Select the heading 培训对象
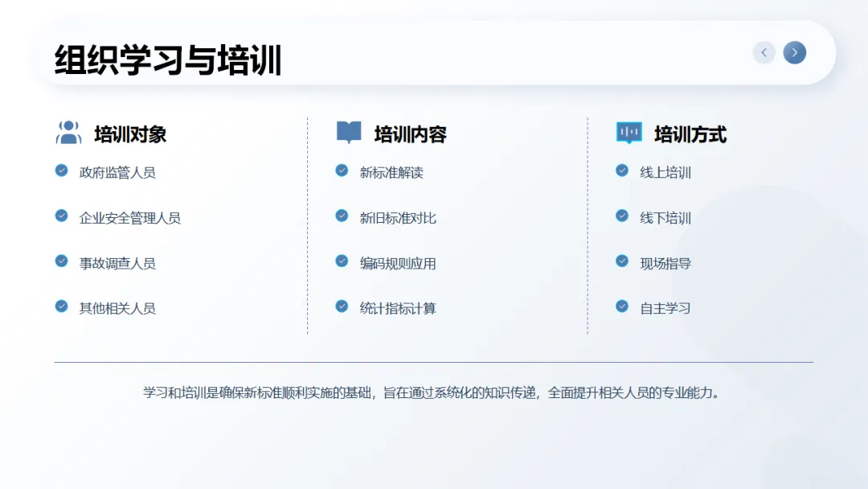868x489 pixels. tap(130, 134)
